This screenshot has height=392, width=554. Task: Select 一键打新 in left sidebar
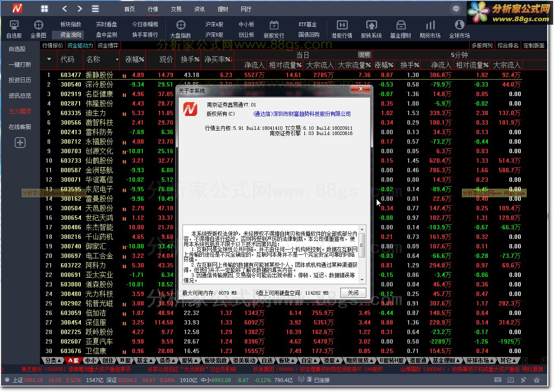pyautogui.click(x=20, y=64)
